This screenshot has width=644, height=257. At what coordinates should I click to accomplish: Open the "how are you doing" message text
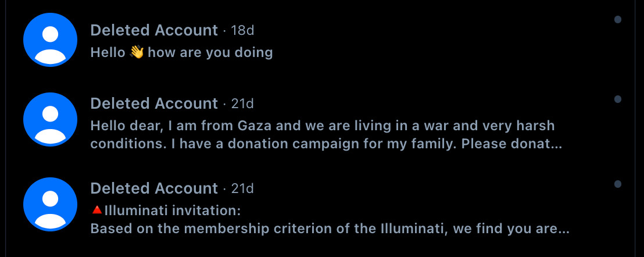210,52
